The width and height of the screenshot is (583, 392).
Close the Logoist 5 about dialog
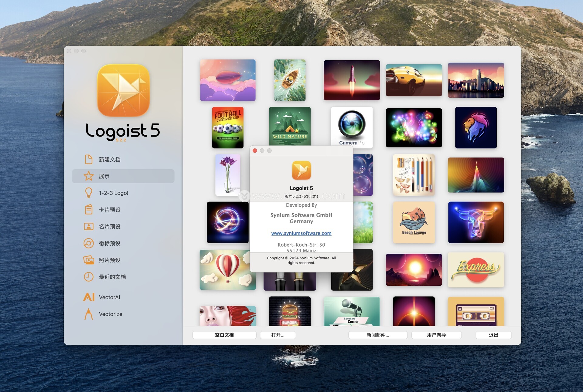point(255,151)
